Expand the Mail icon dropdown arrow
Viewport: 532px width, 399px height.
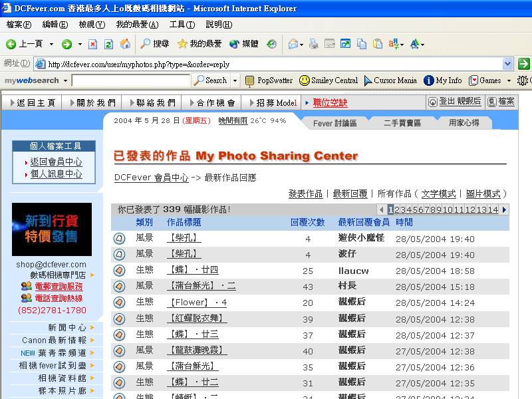click(301, 45)
